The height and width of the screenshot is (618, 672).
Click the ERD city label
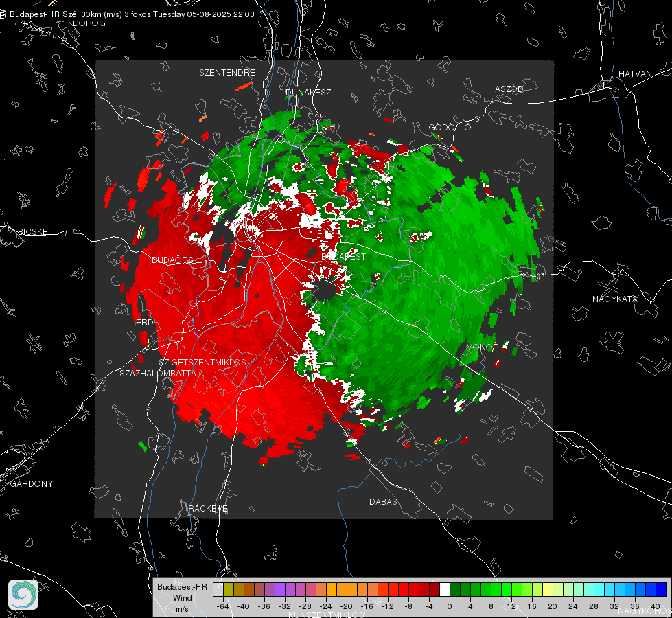tap(144, 323)
